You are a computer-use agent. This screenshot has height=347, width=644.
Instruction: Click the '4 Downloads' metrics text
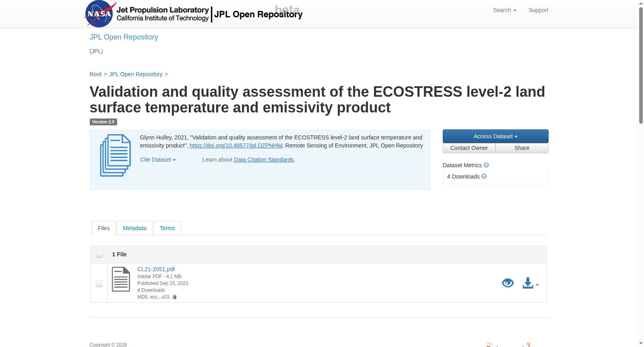(463, 177)
